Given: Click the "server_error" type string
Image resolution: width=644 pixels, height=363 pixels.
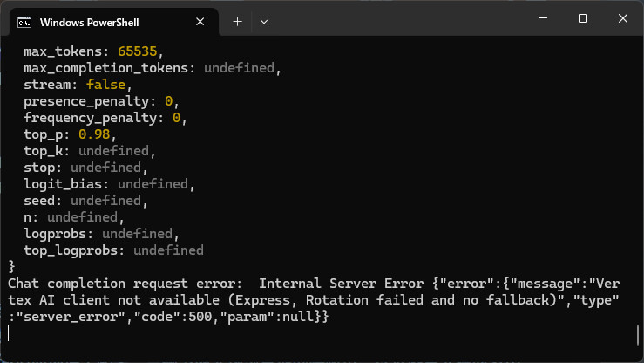Looking at the screenshot, I should click(x=55, y=316).
